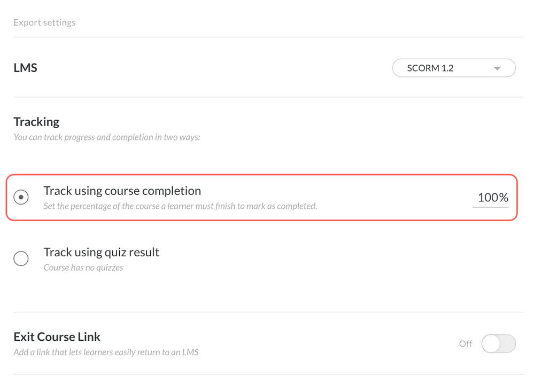Click the 'Course has no quizzes' note

click(83, 268)
